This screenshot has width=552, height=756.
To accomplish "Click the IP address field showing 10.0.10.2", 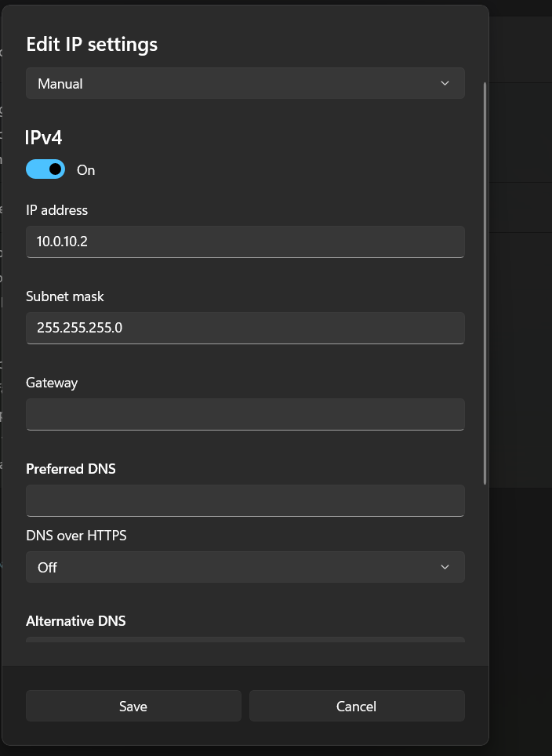I will 245,242.
